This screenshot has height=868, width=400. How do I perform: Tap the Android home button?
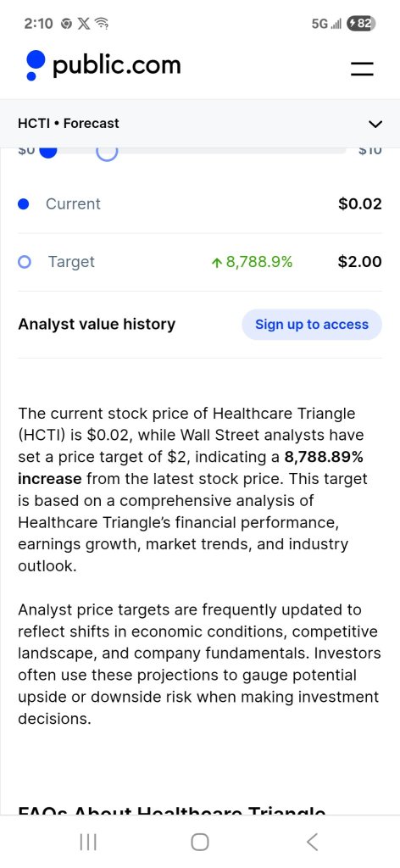tap(200, 842)
